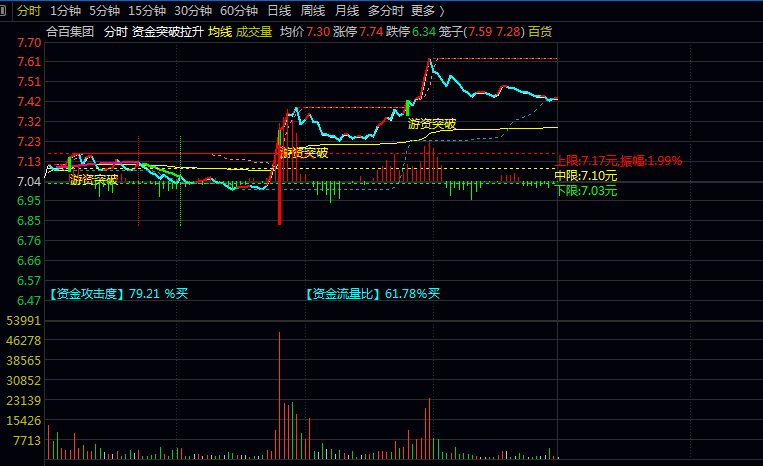Click the 游资突破 marker near the open
The image size is (763, 466).
click(x=93, y=179)
